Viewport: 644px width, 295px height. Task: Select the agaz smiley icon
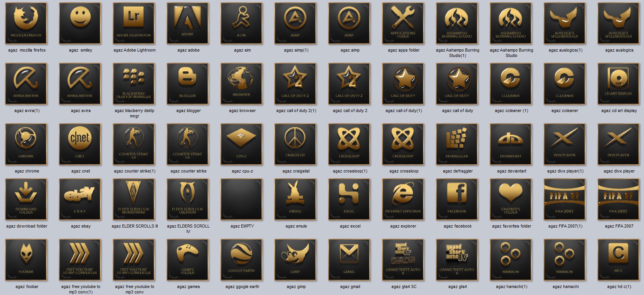pyautogui.click(x=80, y=23)
